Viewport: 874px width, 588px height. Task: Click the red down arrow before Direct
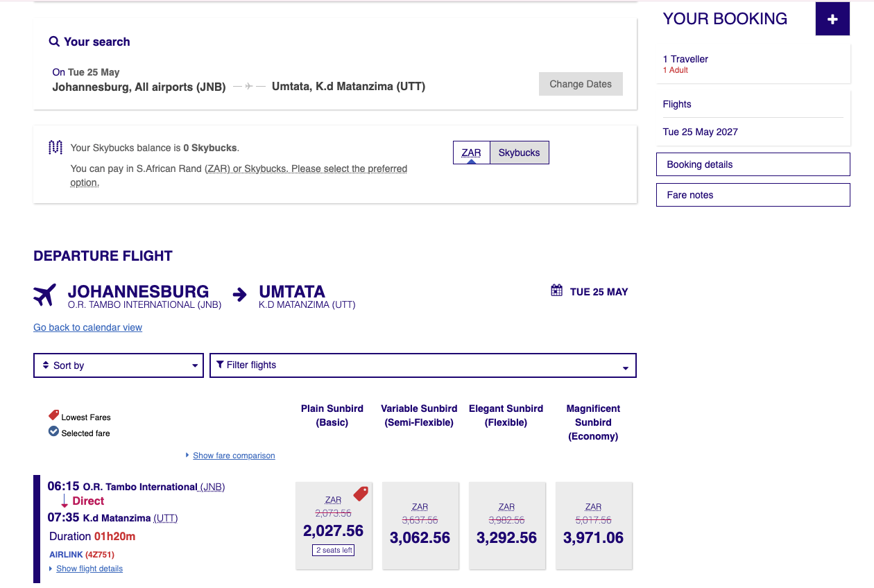[64, 501]
